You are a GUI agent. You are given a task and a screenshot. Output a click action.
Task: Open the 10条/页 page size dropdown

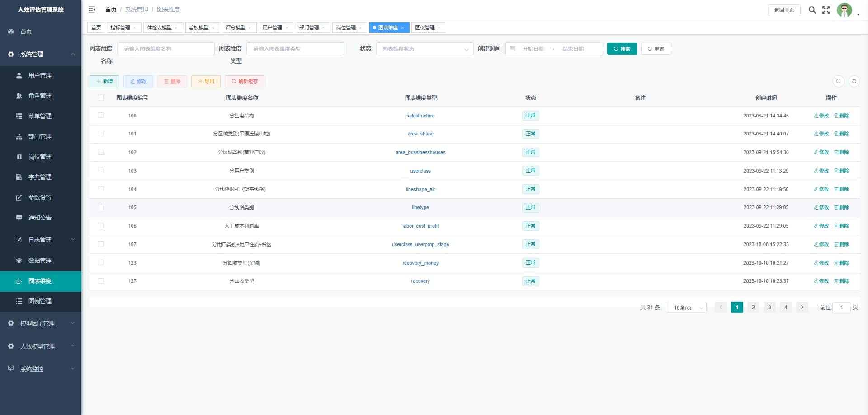tap(686, 308)
